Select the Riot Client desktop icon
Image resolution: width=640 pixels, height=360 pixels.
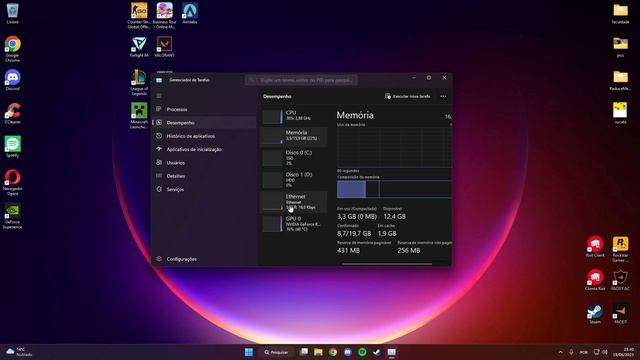(595, 247)
